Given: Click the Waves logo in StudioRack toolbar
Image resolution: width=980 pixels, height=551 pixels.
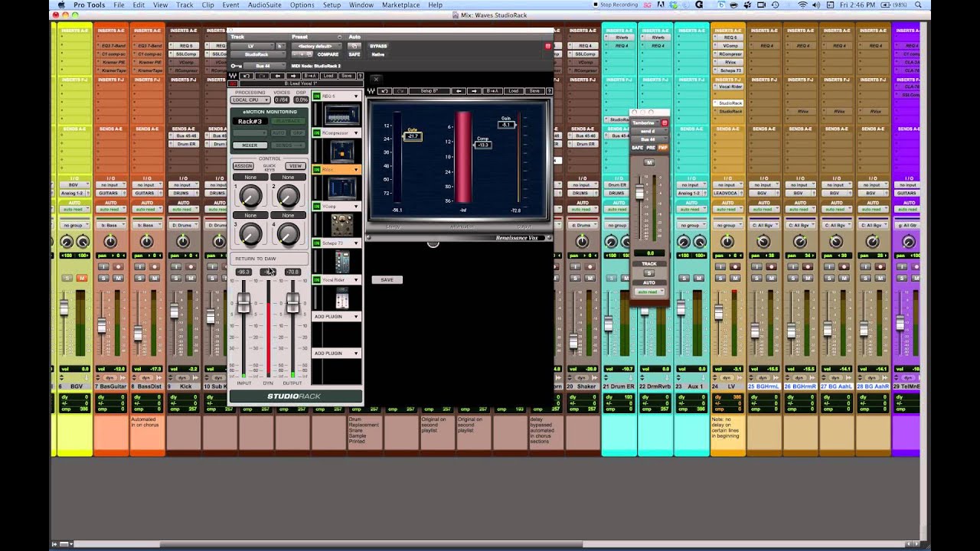Looking at the screenshot, I should (x=233, y=76).
